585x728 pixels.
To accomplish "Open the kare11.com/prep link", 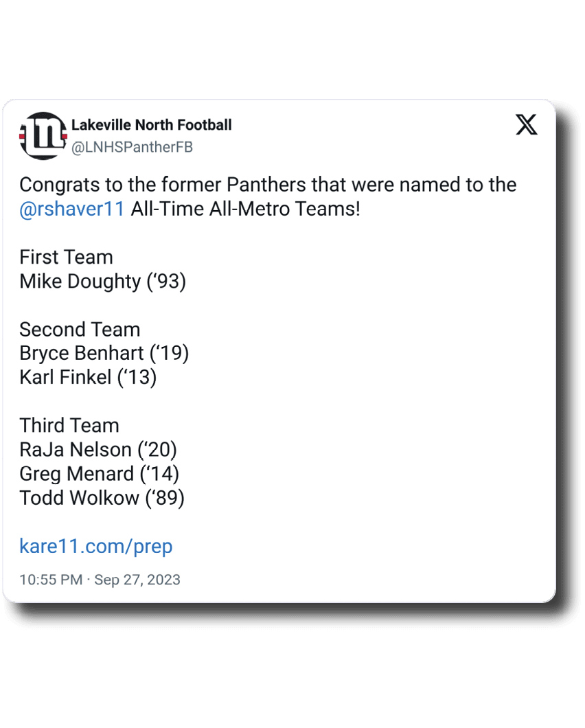I will tap(95, 547).
